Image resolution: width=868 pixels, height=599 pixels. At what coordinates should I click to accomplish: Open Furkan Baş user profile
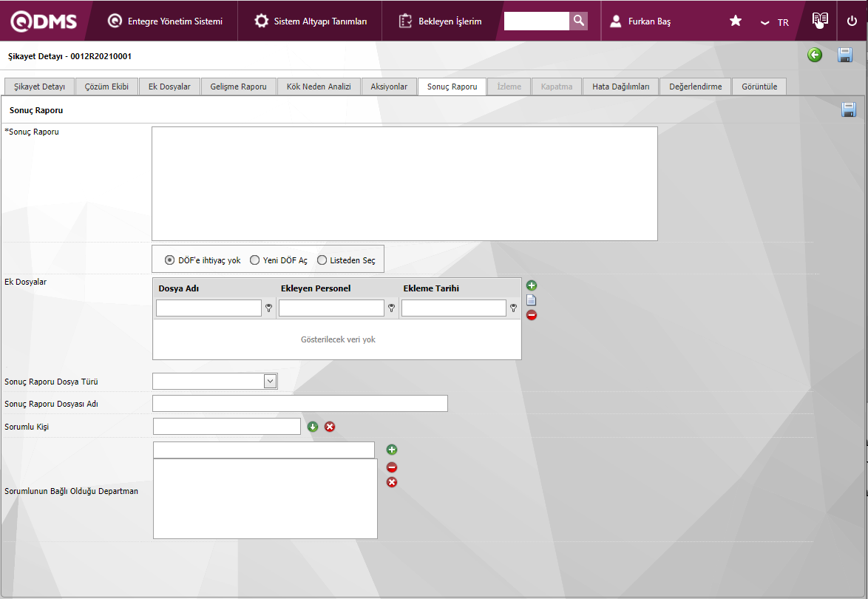(640, 21)
